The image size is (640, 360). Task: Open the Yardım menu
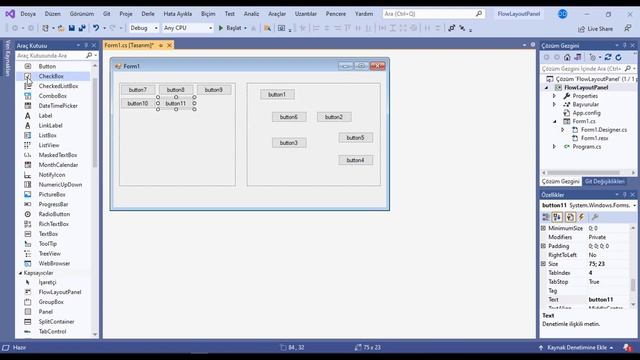pyautogui.click(x=364, y=14)
